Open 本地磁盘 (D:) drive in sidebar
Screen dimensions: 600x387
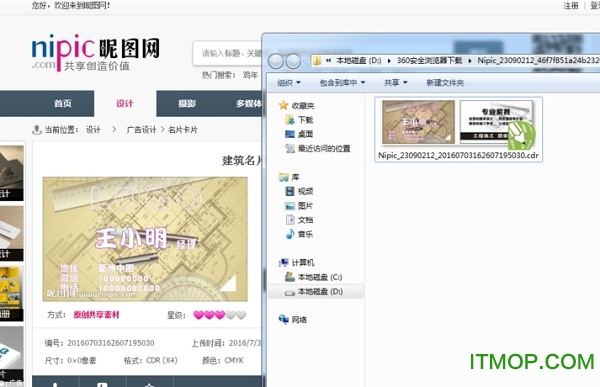[x=314, y=291]
